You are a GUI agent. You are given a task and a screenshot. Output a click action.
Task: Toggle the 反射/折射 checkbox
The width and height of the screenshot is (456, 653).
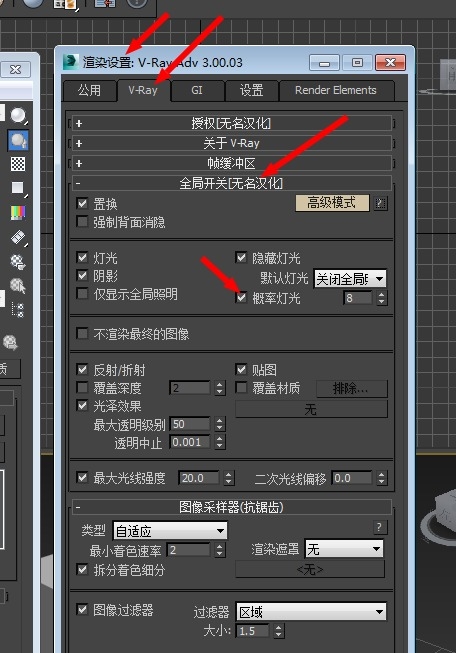coord(82,369)
